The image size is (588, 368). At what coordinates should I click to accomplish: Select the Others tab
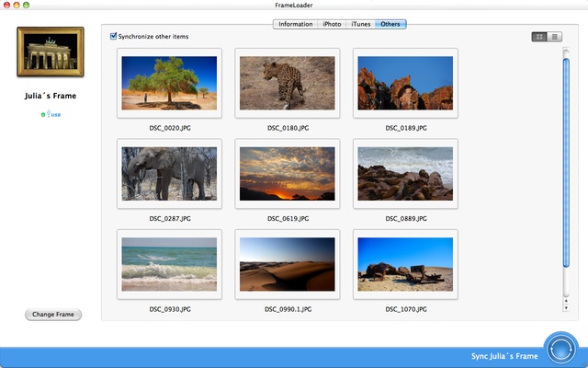click(x=390, y=24)
